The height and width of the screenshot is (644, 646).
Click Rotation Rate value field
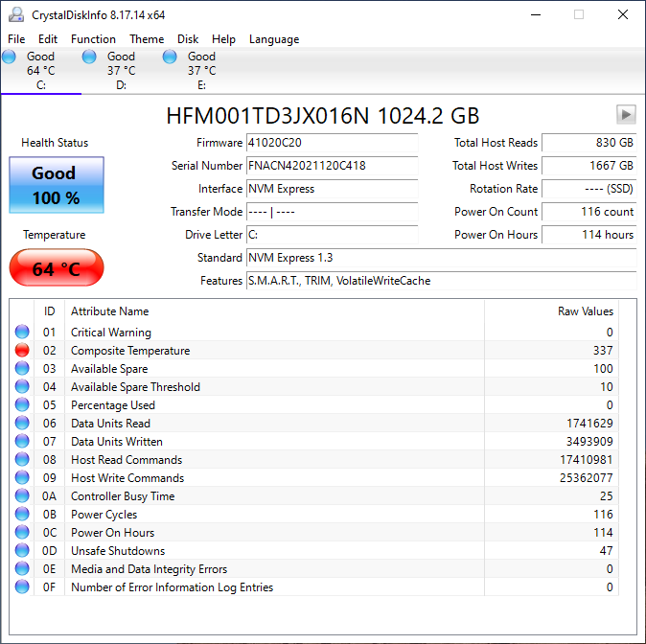tap(589, 189)
